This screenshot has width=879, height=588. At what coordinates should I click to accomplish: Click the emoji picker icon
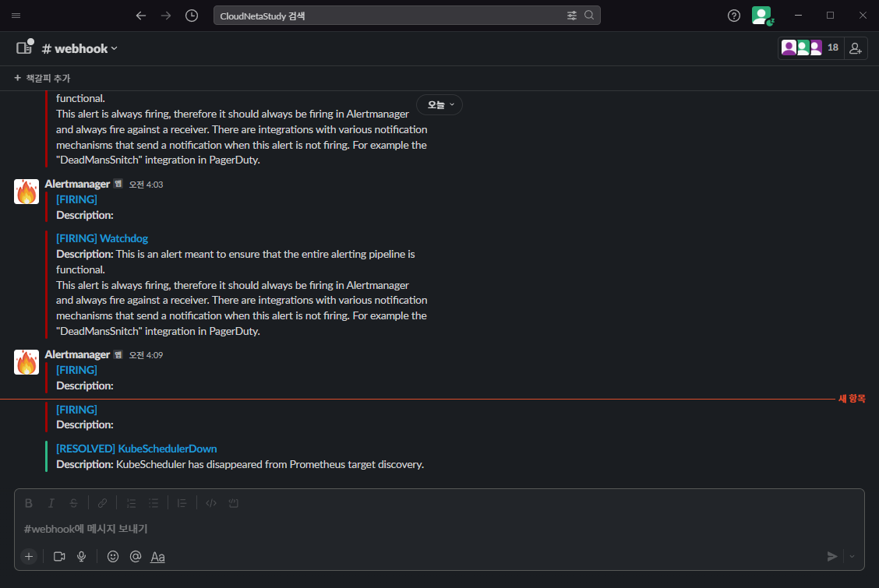[113, 556]
